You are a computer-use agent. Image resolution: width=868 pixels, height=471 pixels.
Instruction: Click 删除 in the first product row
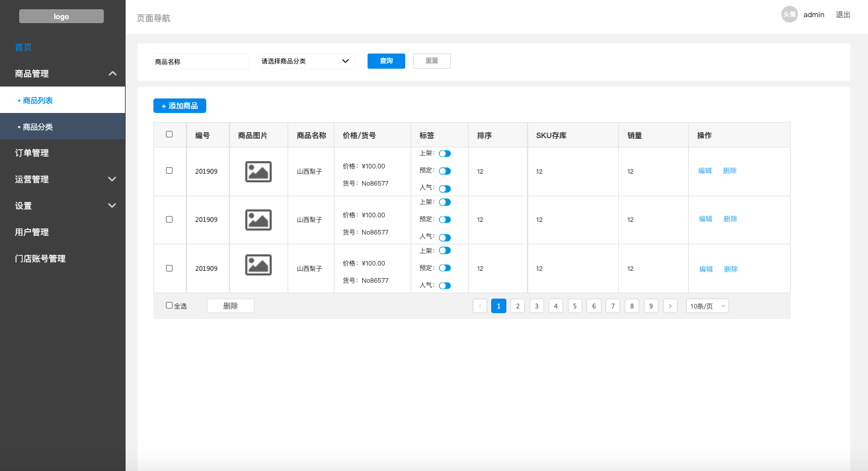tap(730, 170)
